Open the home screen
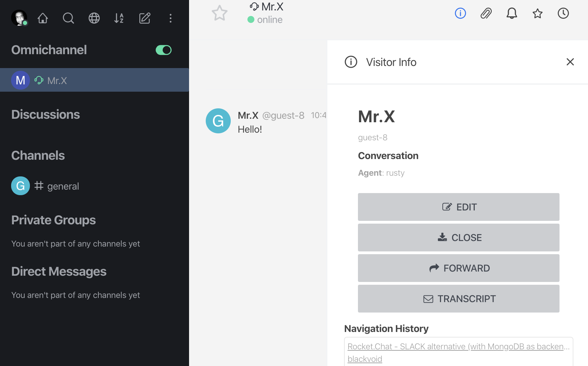The height and width of the screenshot is (366, 588). click(42, 18)
